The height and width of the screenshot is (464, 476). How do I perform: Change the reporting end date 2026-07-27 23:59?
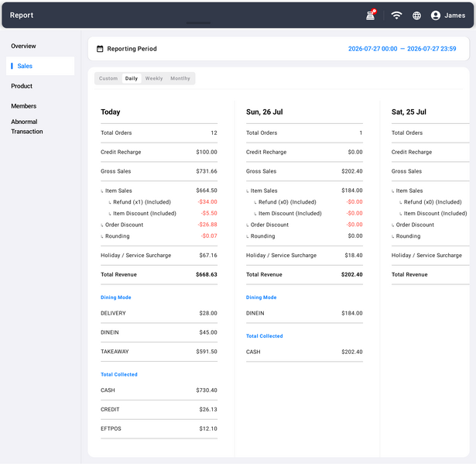pyautogui.click(x=431, y=49)
